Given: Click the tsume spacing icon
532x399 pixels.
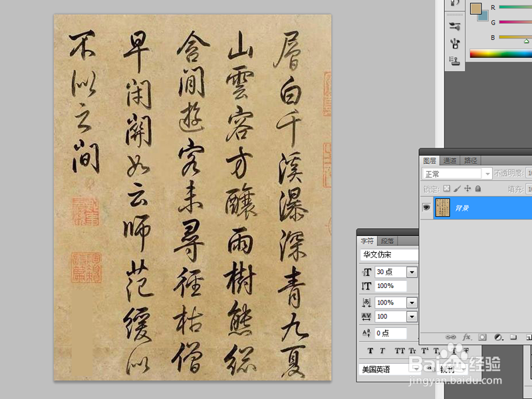Looking at the screenshot, I should coord(366,303).
